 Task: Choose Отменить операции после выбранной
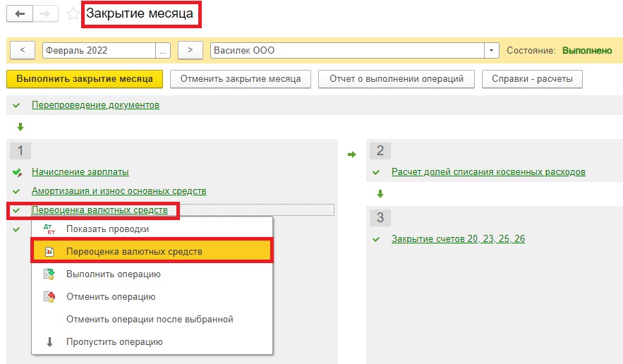coord(152,319)
